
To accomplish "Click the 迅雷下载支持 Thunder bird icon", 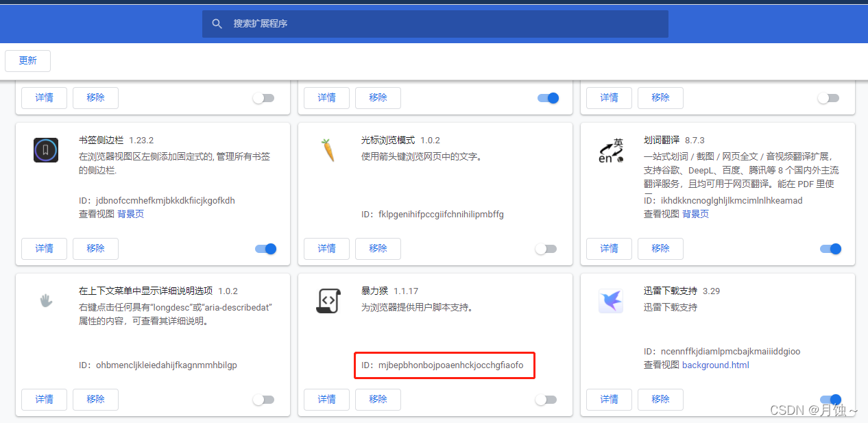I will click(x=610, y=300).
